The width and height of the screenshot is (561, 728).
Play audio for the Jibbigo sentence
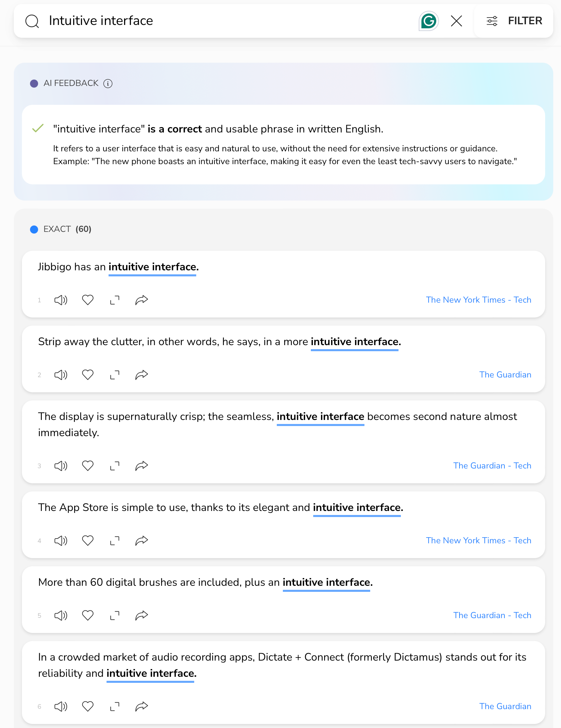tap(61, 300)
